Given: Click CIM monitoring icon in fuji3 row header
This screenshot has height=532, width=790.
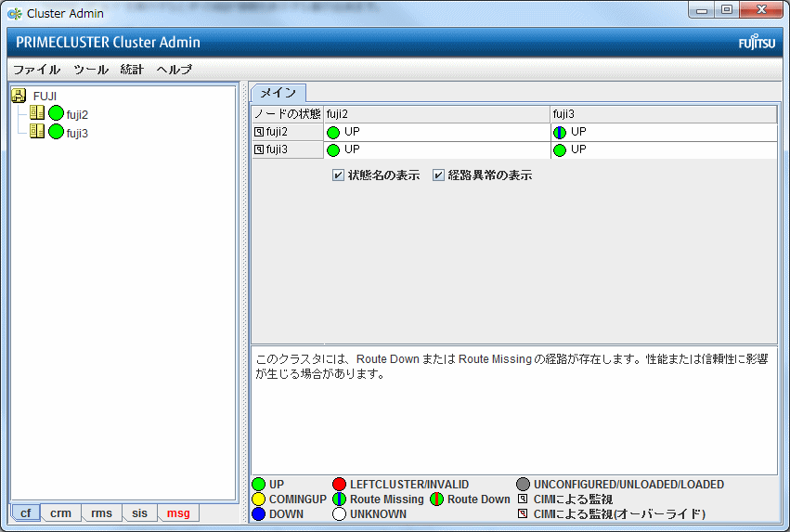Looking at the screenshot, I should point(259,149).
